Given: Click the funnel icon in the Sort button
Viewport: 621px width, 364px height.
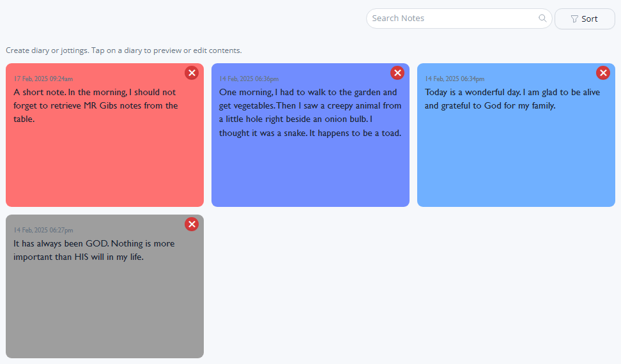Looking at the screenshot, I should 574,19.
